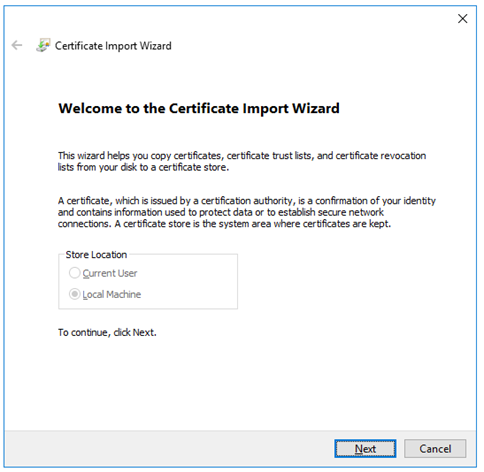Click the "Welcome to the Certificate Import Wizard" heading
Image resolution: width=484 pixels, height=472 pixels.
(x=199, y=109)
